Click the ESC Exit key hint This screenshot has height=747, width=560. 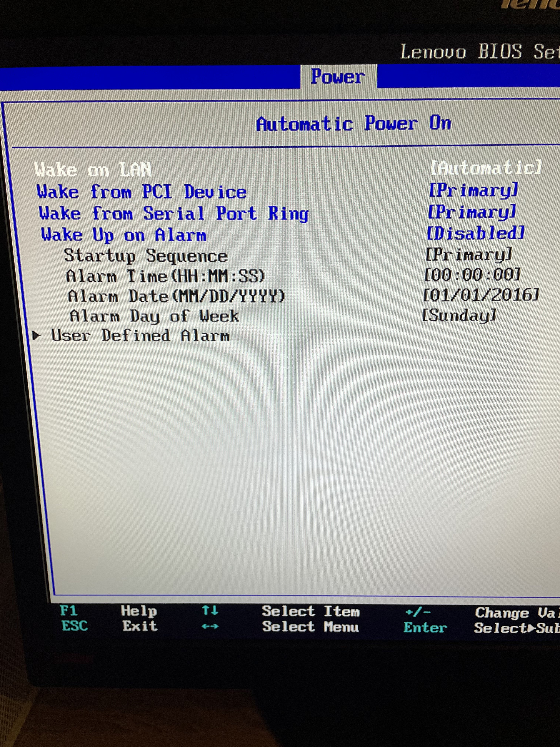pyautogui.click(x=75, y=626)
